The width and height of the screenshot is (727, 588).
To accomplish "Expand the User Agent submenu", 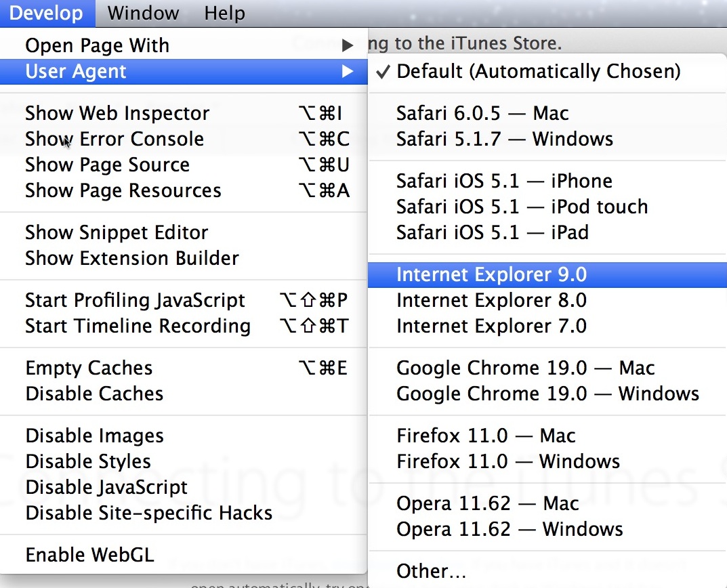I will tap(75, 71).
